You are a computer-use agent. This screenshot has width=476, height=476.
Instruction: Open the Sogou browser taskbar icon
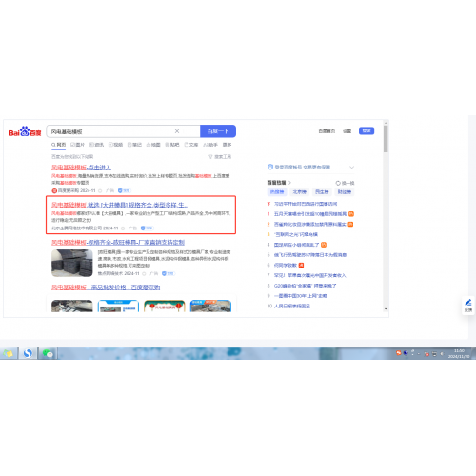point(28,353)
